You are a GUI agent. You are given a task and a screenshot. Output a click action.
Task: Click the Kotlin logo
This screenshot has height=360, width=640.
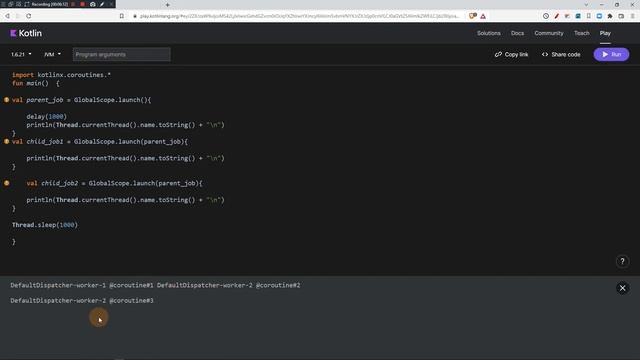click(26, 33)
